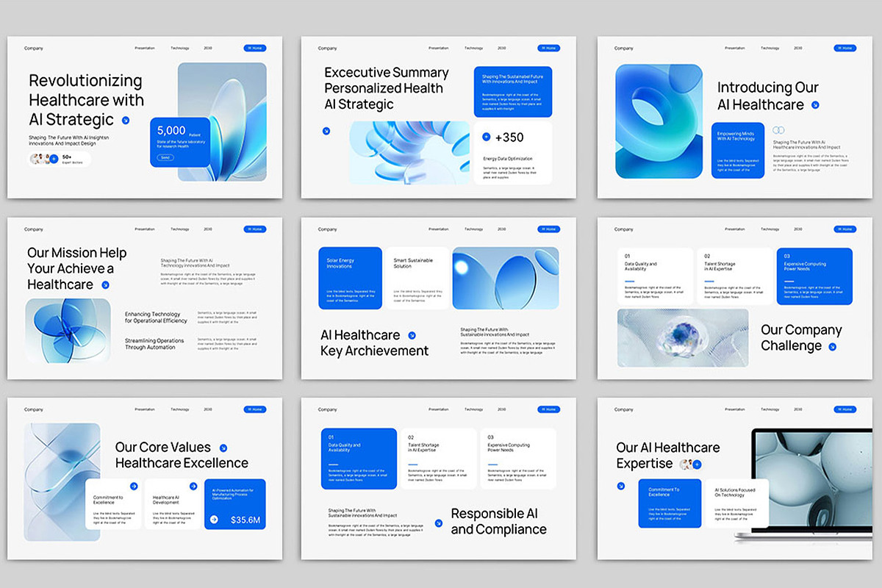Click the arrow icon beside the "AI Healthcare Key Archievement" title
This screenshot has width=882, height=588.
[412, 335]
